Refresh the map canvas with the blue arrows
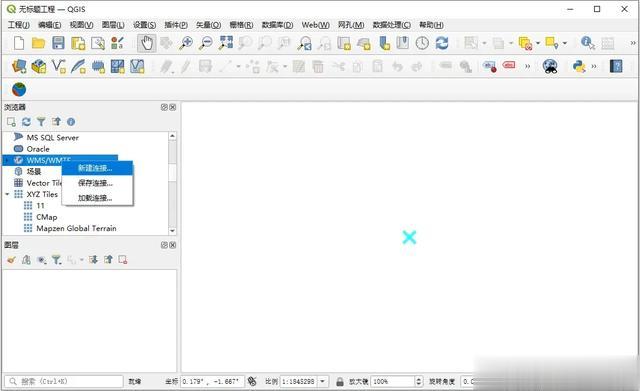640x391 pixels. 442,43
